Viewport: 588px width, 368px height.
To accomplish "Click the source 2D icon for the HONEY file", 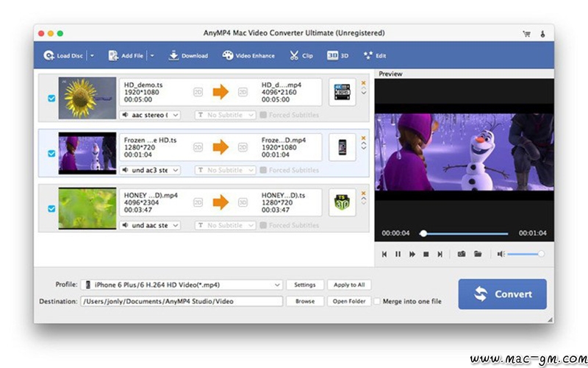I will [x=198, y=202].
